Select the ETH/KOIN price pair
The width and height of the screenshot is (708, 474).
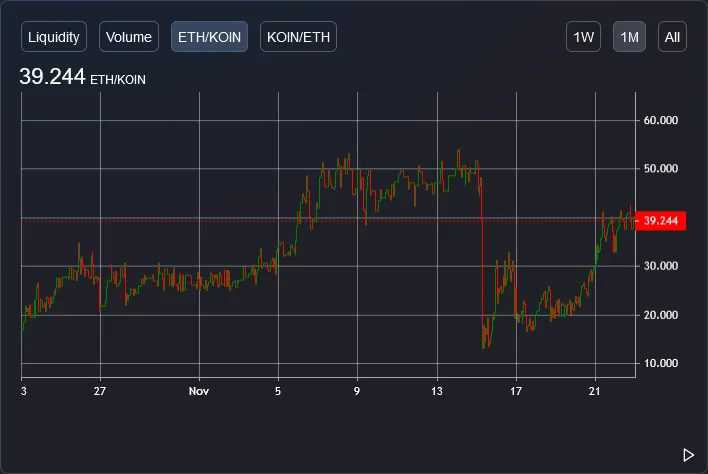pyautogui.click(x=209, y=37)
